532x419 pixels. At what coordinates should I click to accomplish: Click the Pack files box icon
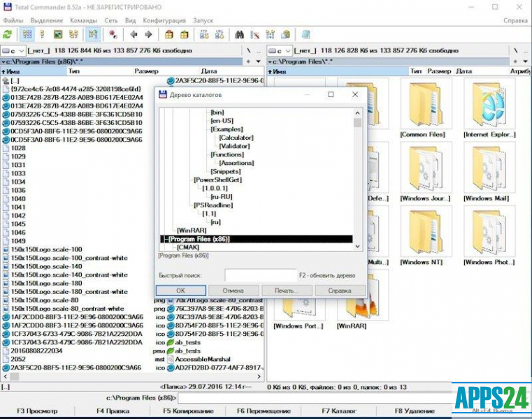(x=169, y=34)
